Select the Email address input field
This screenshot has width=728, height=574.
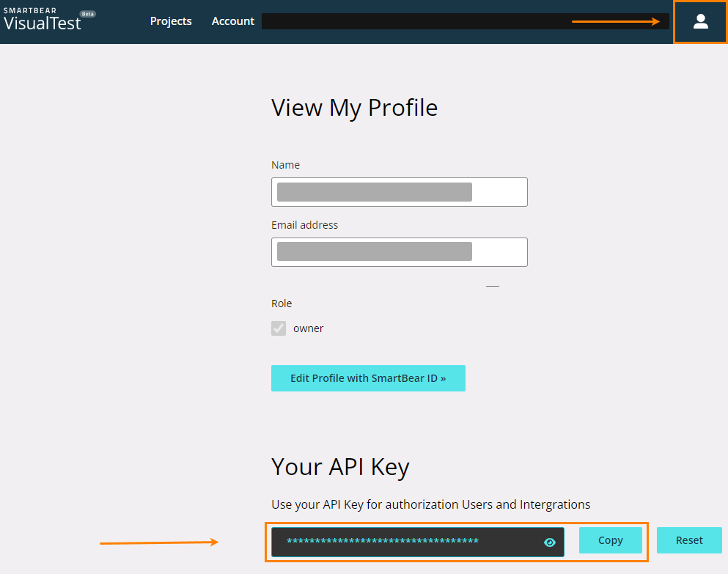pos(399,251)
